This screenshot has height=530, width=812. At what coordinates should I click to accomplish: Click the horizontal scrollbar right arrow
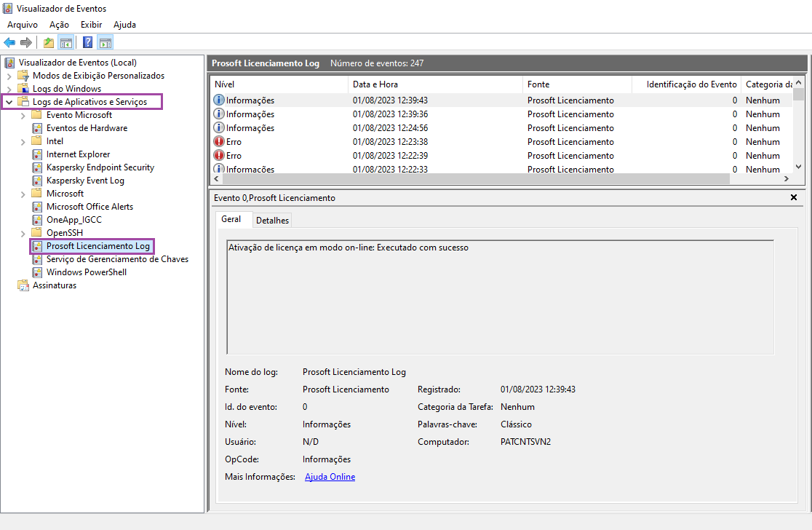[787, 179]
